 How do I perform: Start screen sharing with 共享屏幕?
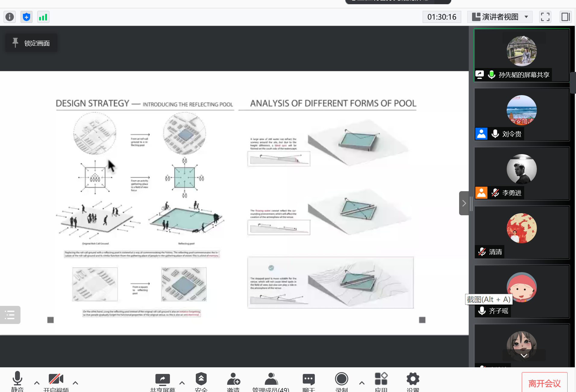[162, 381]
